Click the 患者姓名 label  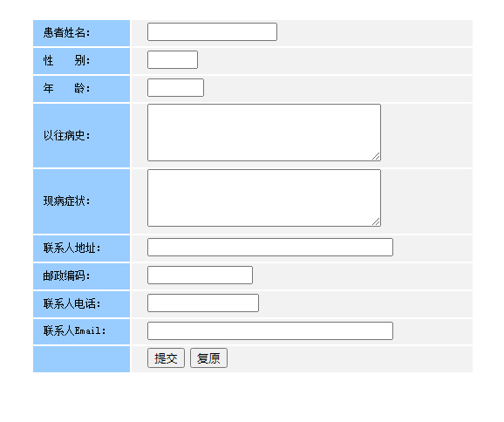[66, 33]
